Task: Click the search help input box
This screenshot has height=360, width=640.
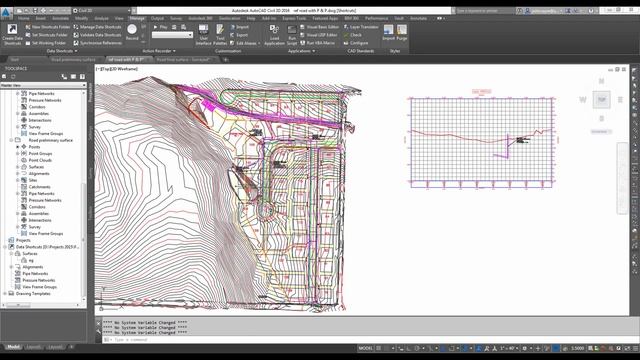Action: pyautogui.click(x=484, y=11)
